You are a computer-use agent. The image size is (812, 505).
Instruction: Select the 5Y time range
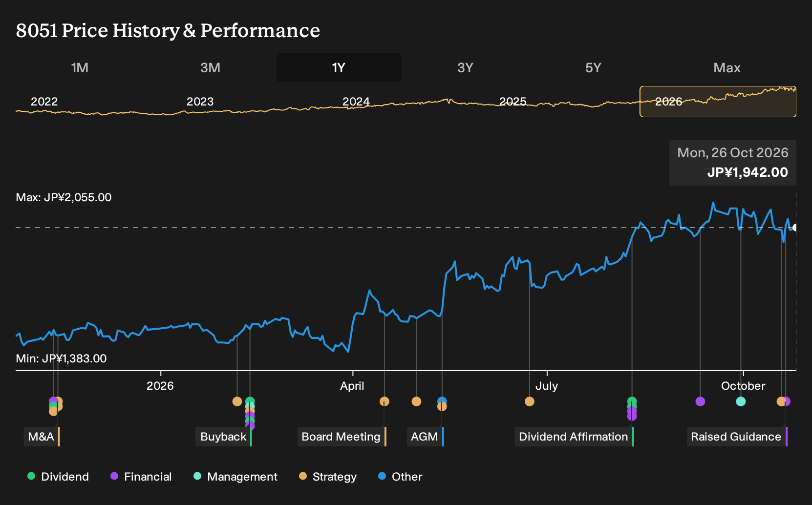[x=593, y=67]
